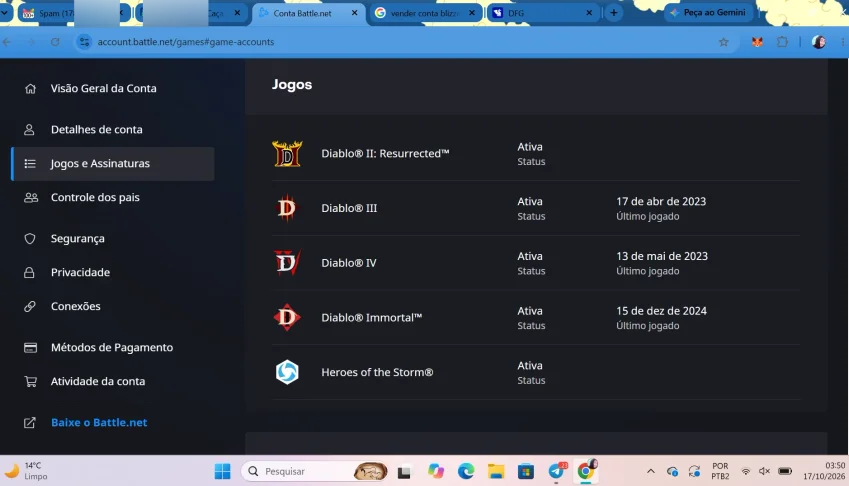Viewport: 849px width, 486px height.
Task: Open Task View on the taskbar
Action: (x=404, y=472)
